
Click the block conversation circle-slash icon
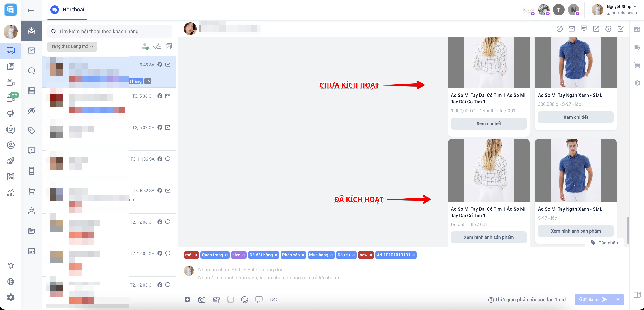[560, 29]
